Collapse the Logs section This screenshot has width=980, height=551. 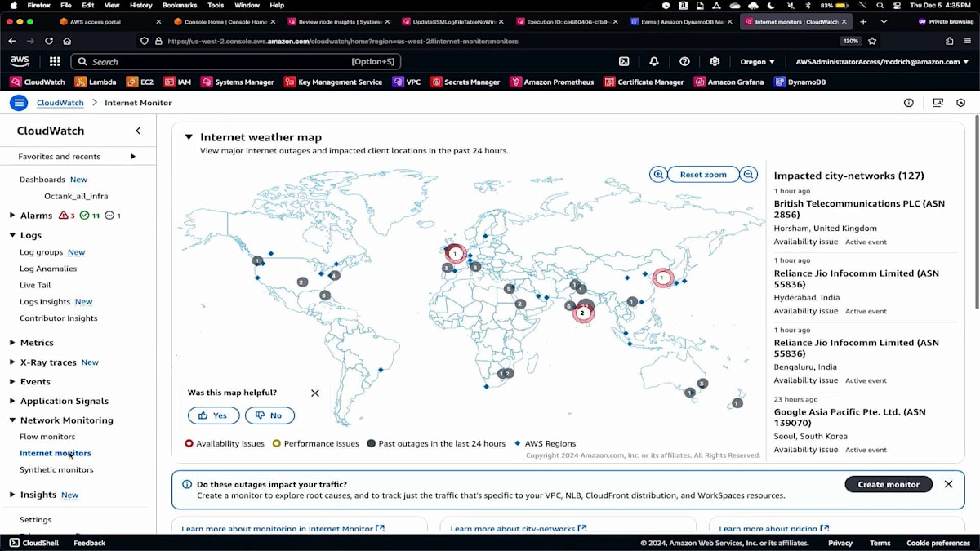[x=12, y=235]
